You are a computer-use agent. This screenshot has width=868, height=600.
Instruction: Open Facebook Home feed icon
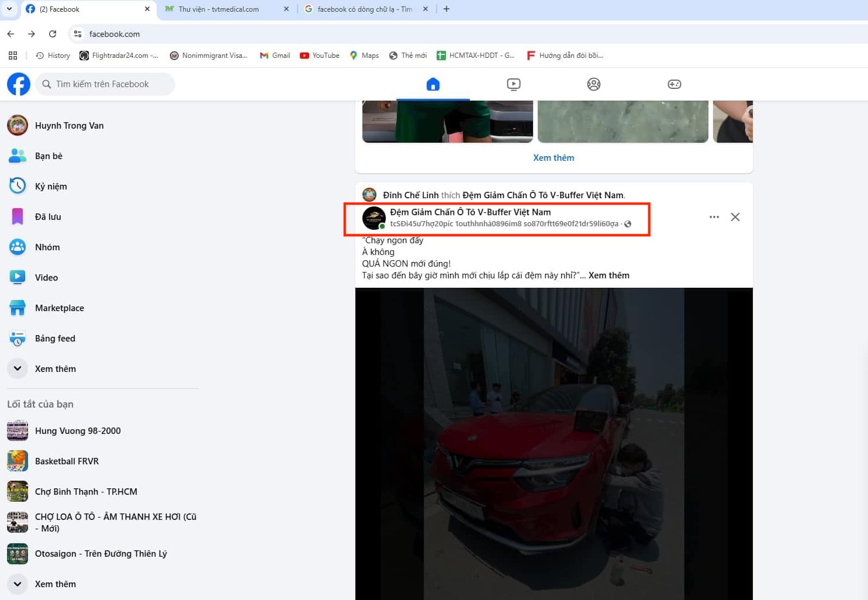(x=433, y=84)
